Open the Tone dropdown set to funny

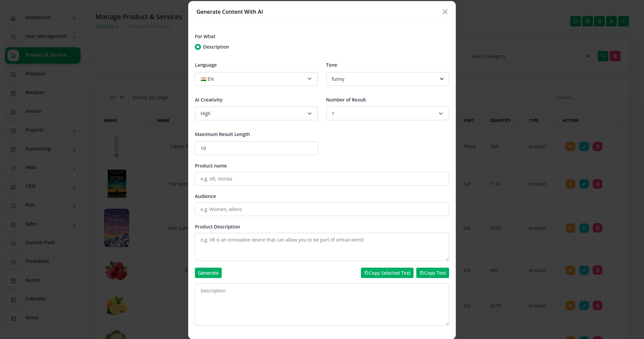click(387, 79)
